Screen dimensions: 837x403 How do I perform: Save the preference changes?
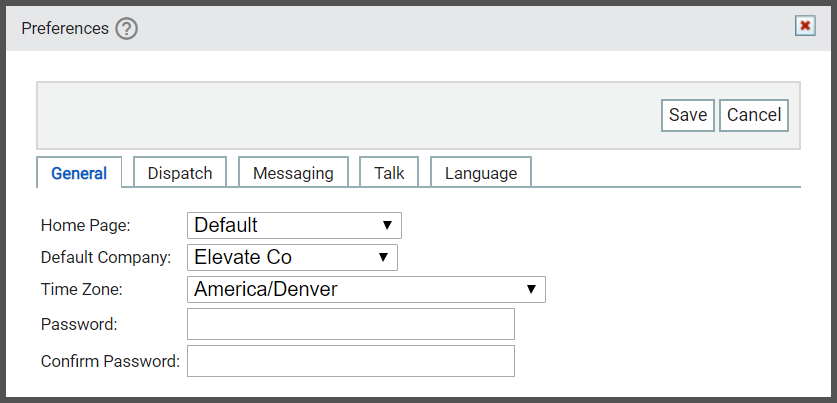(688, 115)
